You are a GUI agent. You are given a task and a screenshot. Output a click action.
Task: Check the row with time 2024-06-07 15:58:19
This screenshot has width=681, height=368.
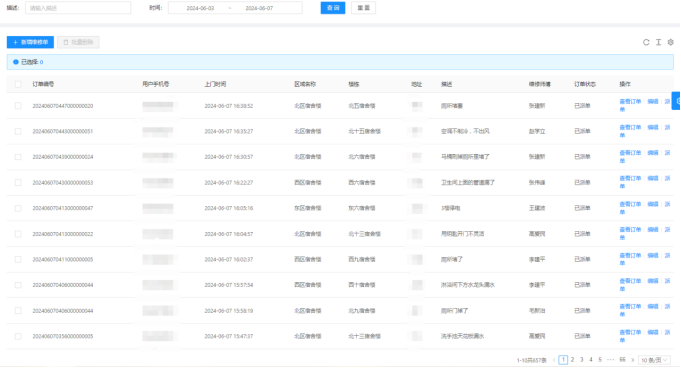[18, 311]
